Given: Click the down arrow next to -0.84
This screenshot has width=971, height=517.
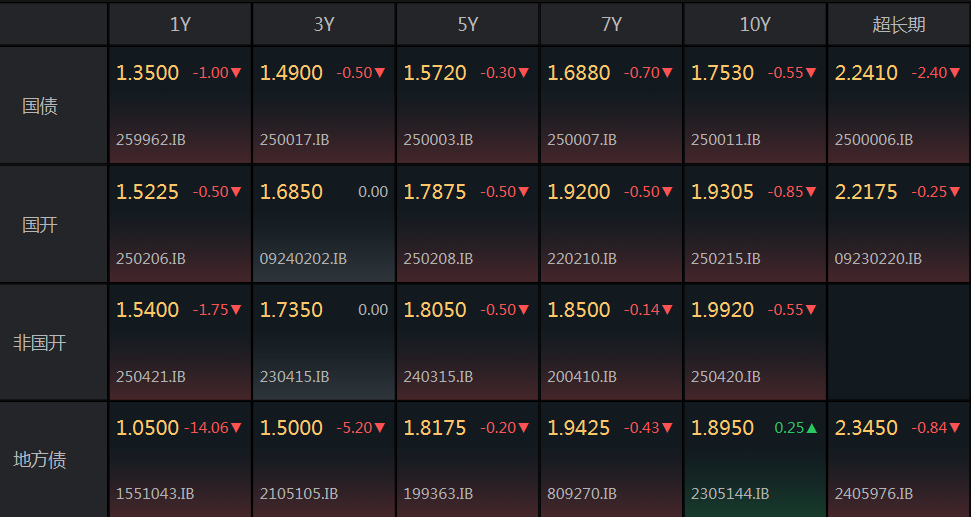Looking at the screenshot, I should coord(955,428).
